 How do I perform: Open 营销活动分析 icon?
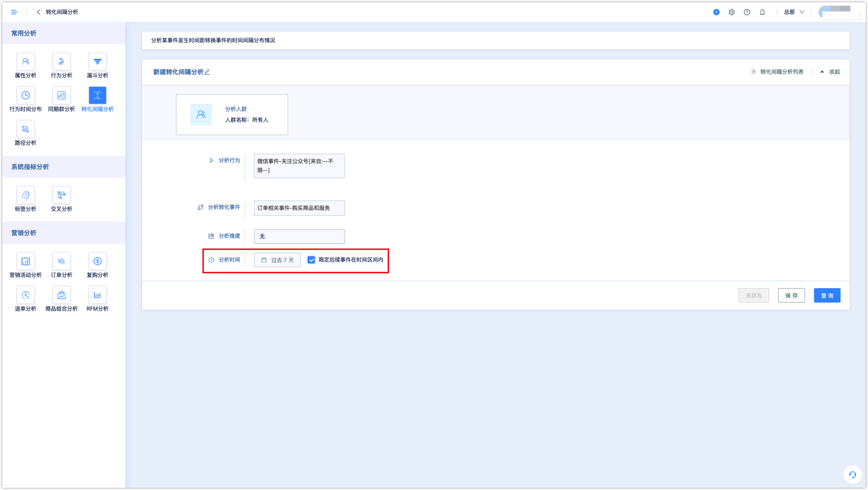tap(25, 261)
